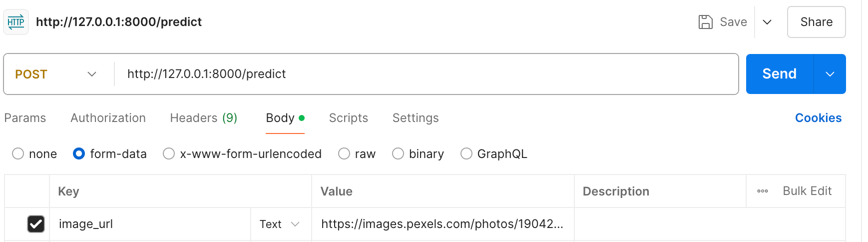Open the Cookies link
Viewport: 868px width, 242px height.
[x=818, y=118]
